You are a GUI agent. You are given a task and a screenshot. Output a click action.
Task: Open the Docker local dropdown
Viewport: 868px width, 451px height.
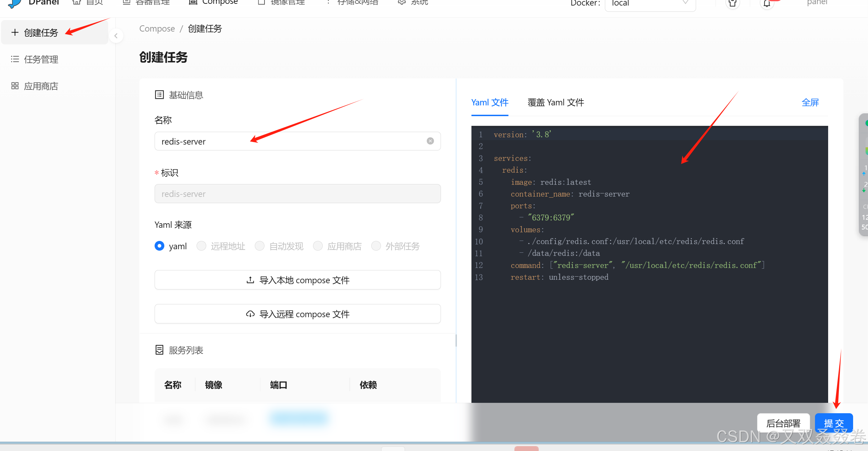(650, 3)
